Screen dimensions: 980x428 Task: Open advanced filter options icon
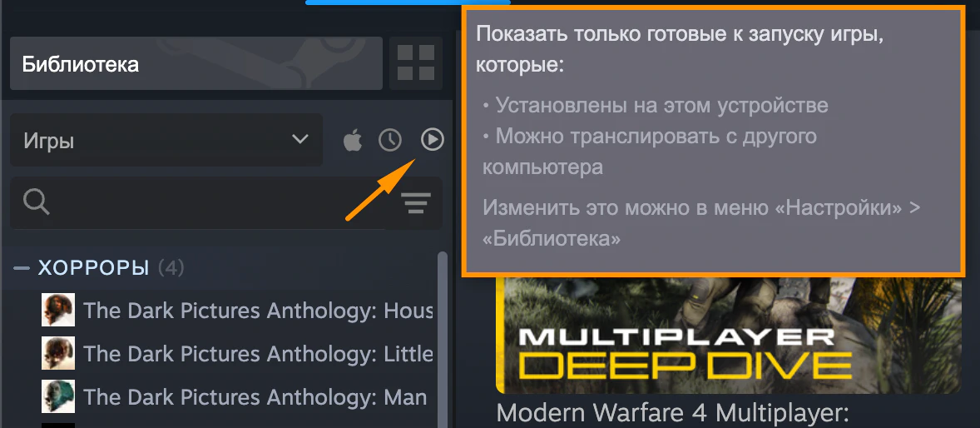coord(416,202)
